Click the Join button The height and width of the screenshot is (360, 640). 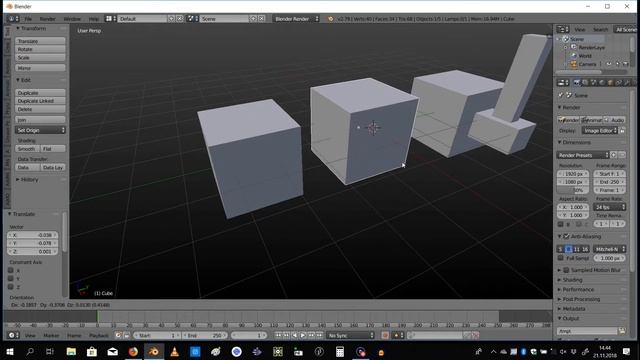click(x=40, y=120)
